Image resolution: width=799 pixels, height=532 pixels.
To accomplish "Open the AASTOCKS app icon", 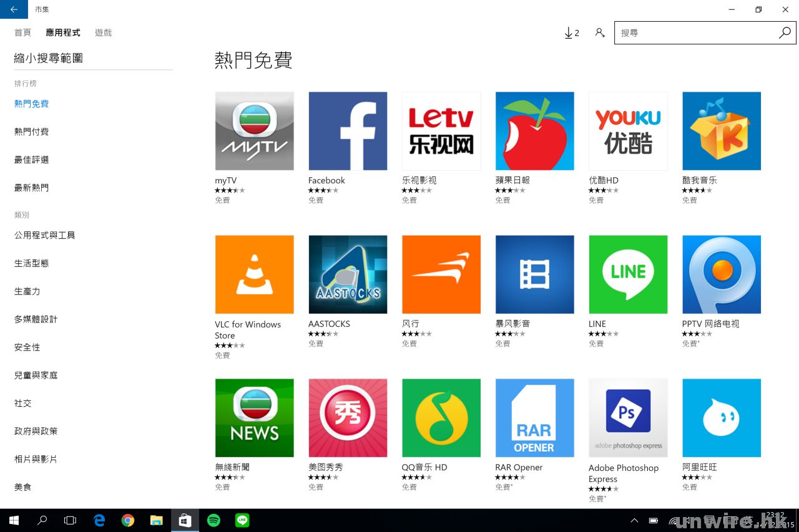I will 348,274.
